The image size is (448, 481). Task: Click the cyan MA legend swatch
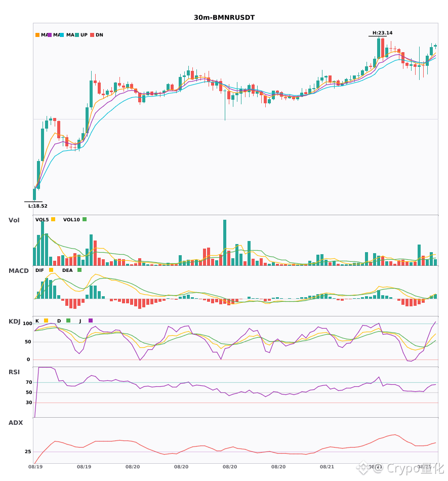point(62,35)
